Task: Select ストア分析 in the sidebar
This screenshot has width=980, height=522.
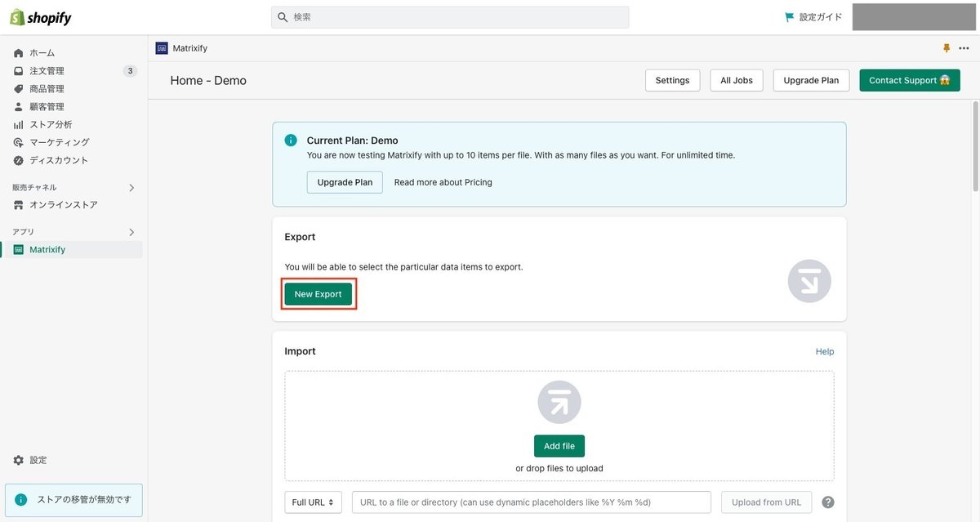Action: point(51,125)
